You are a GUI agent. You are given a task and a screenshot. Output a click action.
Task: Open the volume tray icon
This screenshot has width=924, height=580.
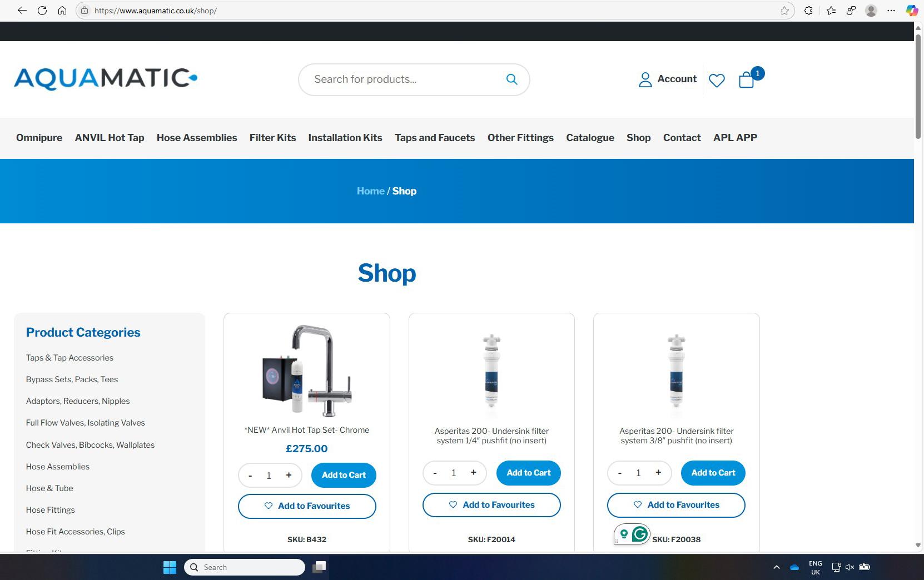pos(850,567)
